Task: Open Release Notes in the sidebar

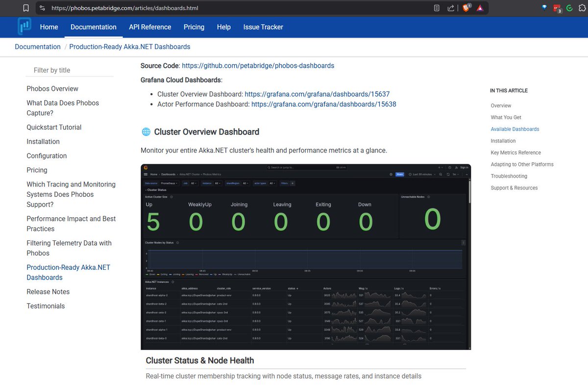Action: pyautogui.click(x=48, y=291)
